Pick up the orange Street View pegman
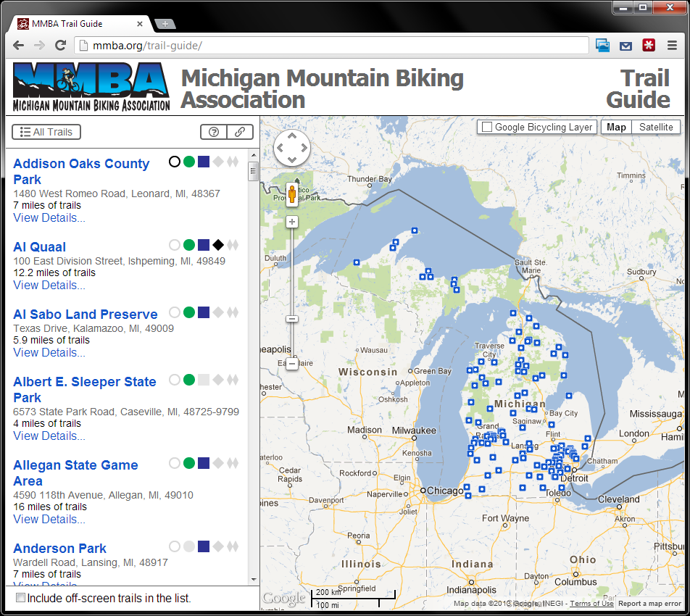Image resolution: width=690 pixels, height=616 pixels. click(292, 194)
